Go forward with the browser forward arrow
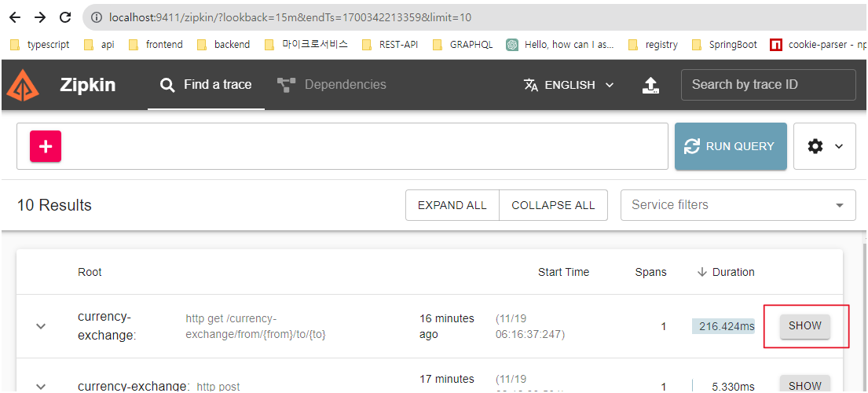868x393 pixels. [40, 18]
